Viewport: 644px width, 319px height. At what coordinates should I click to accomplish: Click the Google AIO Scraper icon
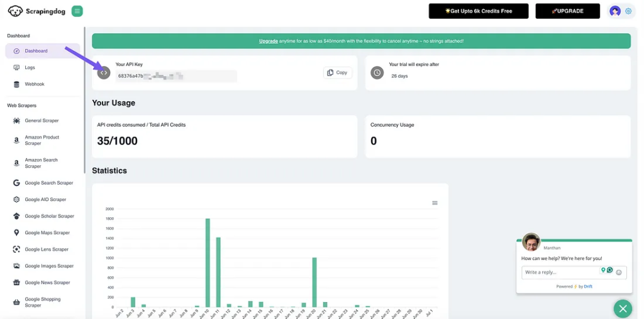(x=16, y=199)
